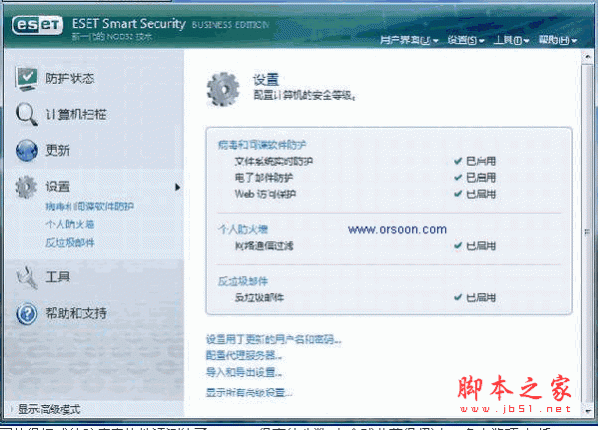Image resolution: width=600 pixels, height=430 pixels.
Task: Click the globe icon for 更新
Action: coord(26,150)
